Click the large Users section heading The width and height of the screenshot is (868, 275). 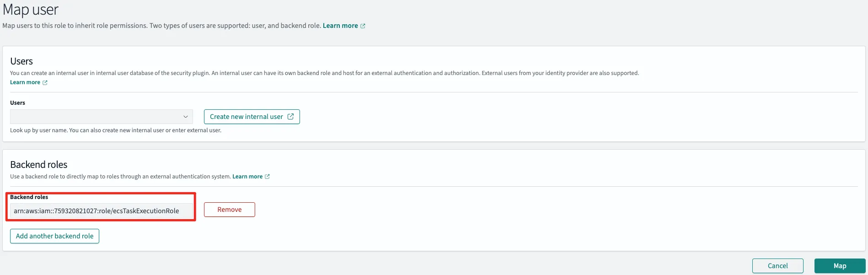point(21,61)
